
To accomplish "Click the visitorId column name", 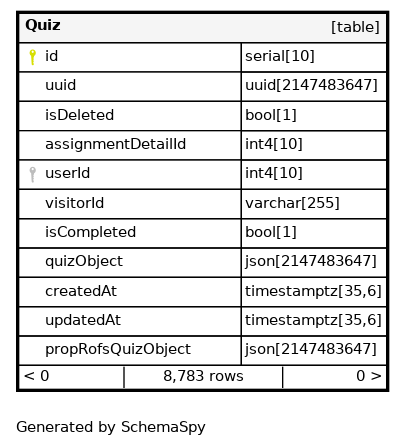I will click(74, 203).
